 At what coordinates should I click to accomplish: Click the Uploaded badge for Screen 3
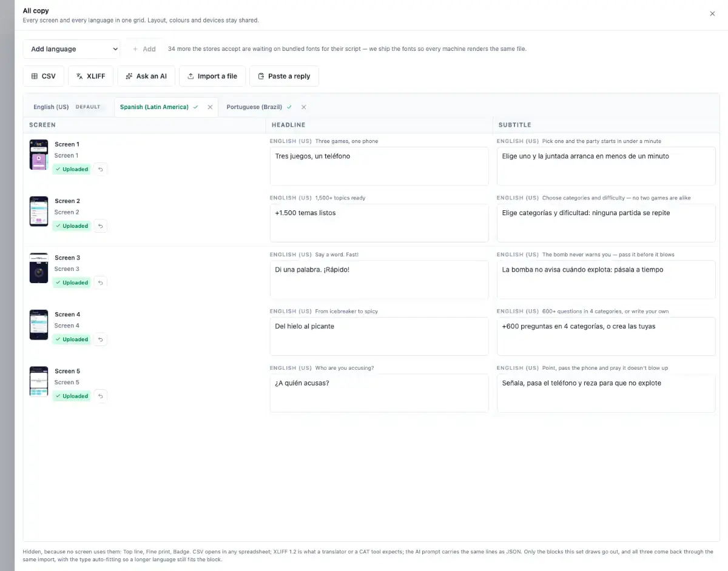[x=72, y=282]
